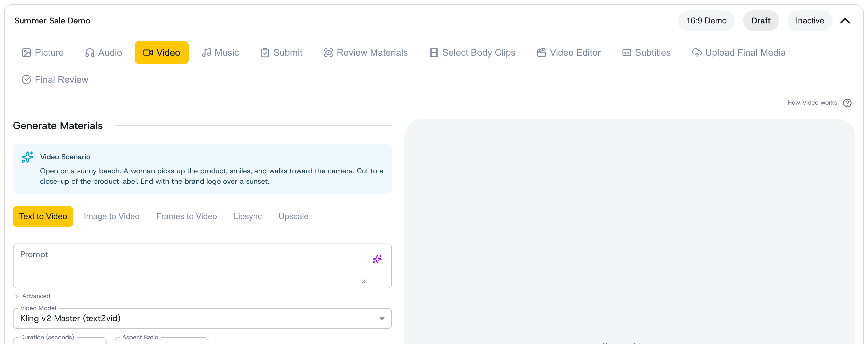This screenshot has width=868, height=344.
Task: Click the purple AI prompt sparkle icon
Action: pyautogui.click(x=377, y=259)
